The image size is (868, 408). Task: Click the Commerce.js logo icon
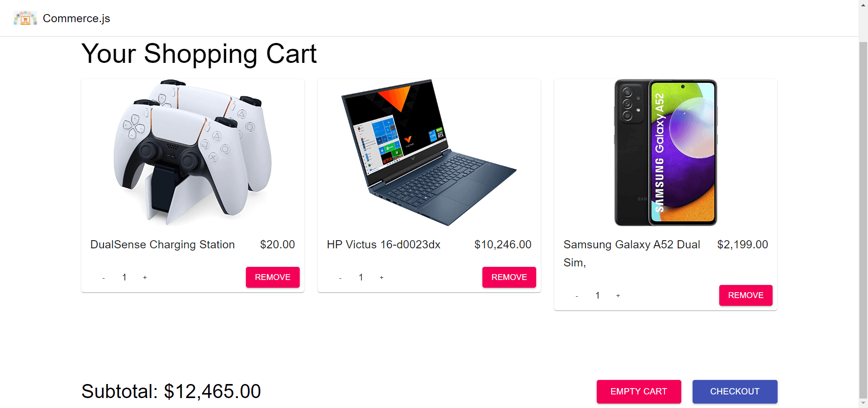[25, 18]
